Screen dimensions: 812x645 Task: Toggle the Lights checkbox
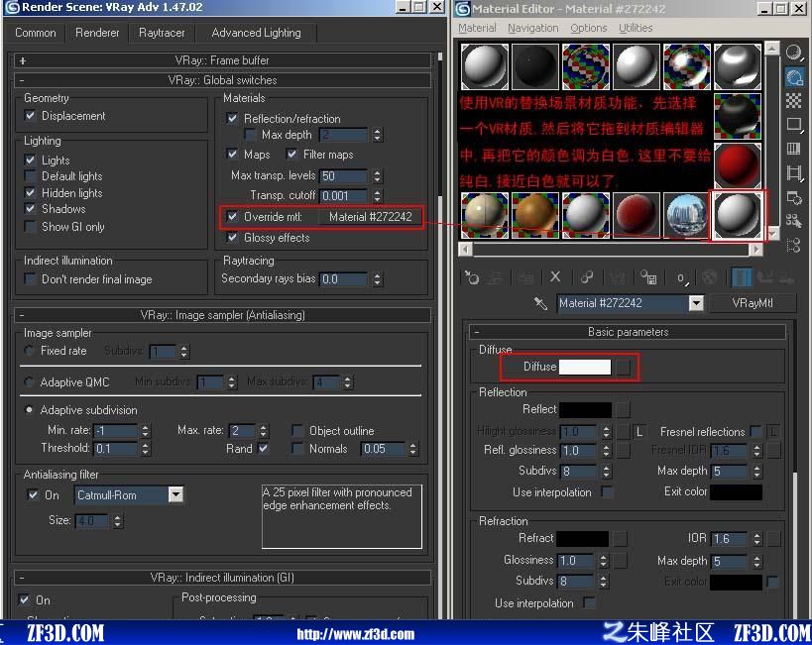tap(30, 160)
